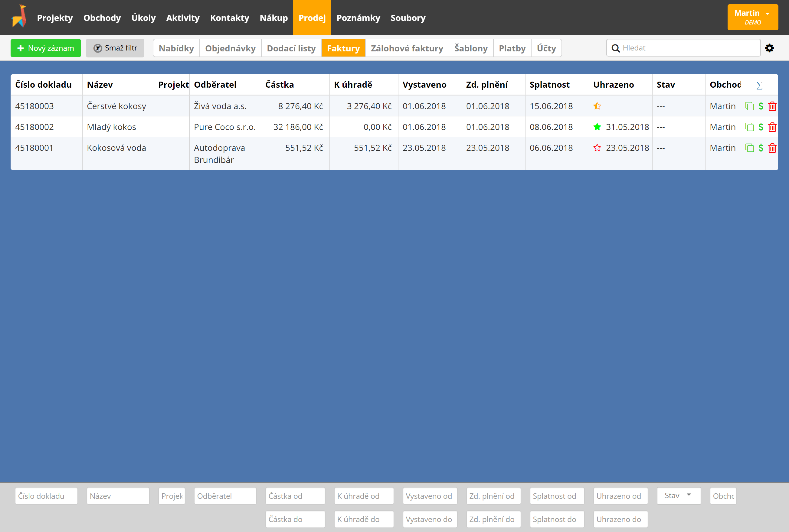Open the Soubory menu
This screenshot has height=532, width=789.
[408, 18]
